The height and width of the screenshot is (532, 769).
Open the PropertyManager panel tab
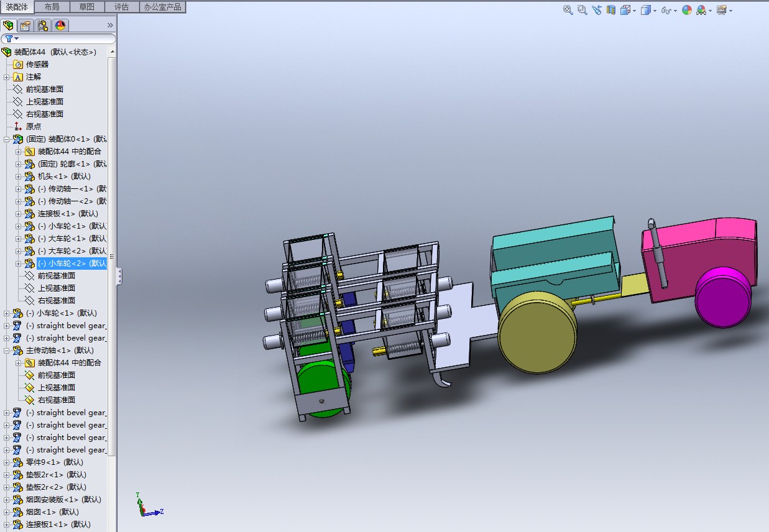click(25, 25)
